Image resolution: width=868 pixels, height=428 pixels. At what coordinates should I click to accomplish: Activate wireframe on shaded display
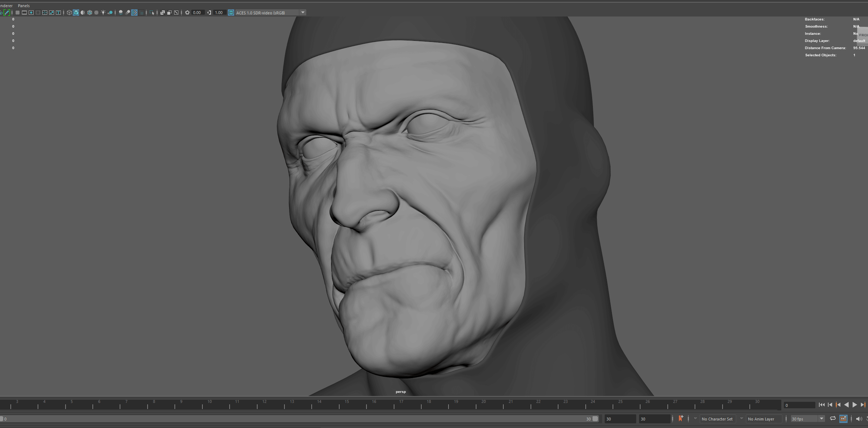82,13
